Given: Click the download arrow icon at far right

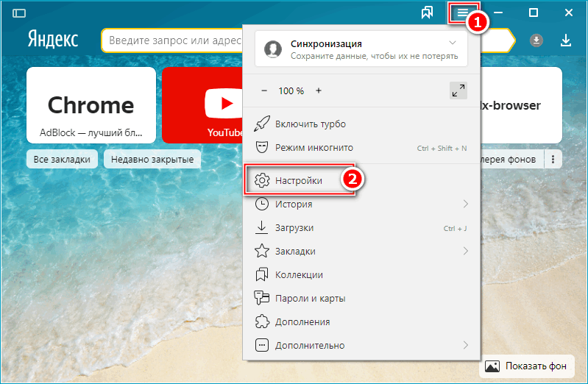Looking at the screenshot, I should tap(565, 40).
